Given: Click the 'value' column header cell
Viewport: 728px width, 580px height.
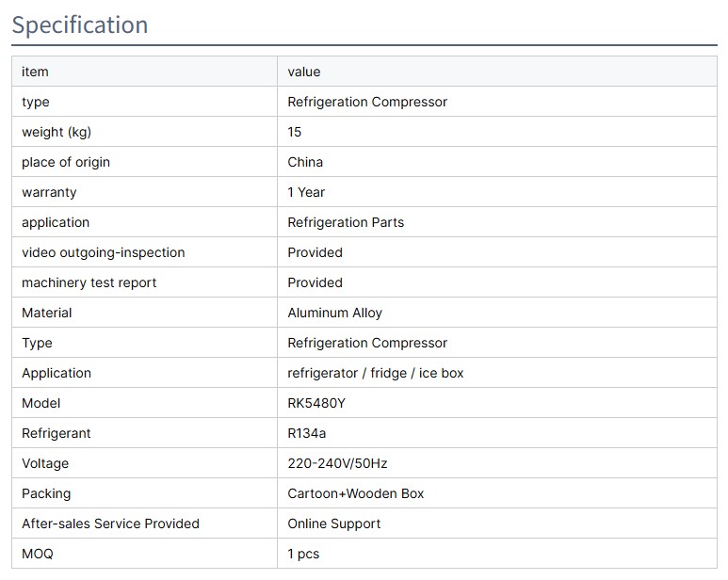Looking at the screenshot, I should (304, 72).
